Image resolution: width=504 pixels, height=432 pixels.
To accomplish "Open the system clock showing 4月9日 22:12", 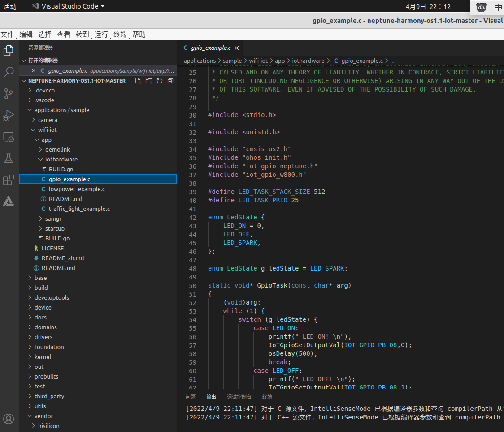I will click(428, 6).
